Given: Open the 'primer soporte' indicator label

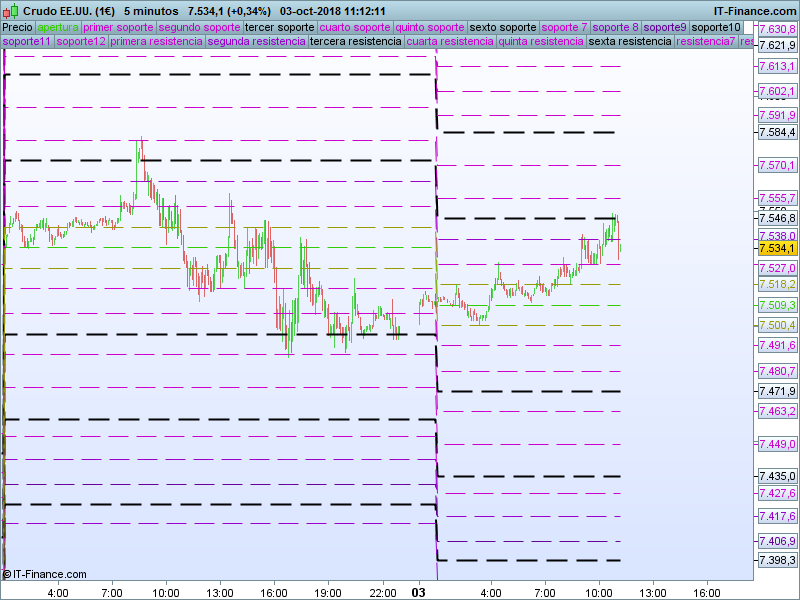Looking at the screenshot, I should (118, 27).
